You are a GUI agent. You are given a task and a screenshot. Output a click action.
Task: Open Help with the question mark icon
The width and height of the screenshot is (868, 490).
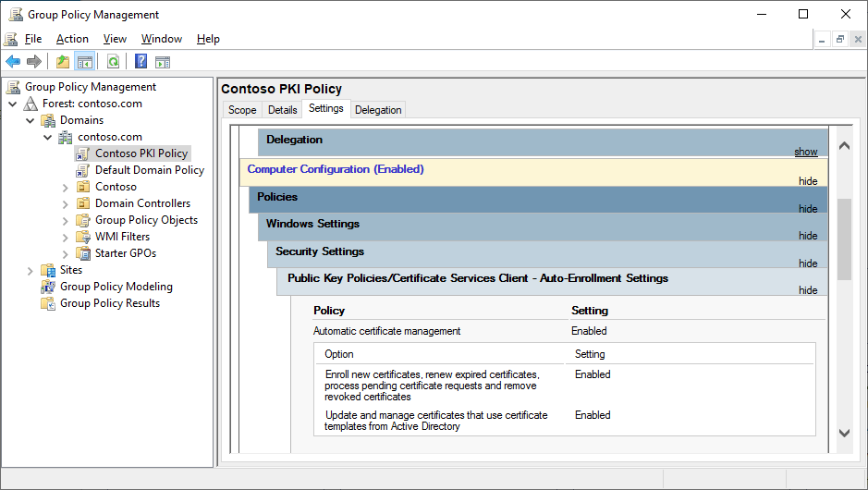pos(141,62)
